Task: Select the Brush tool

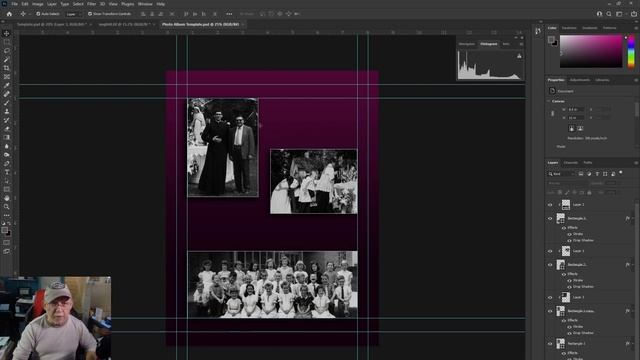Action: point(7,102)
